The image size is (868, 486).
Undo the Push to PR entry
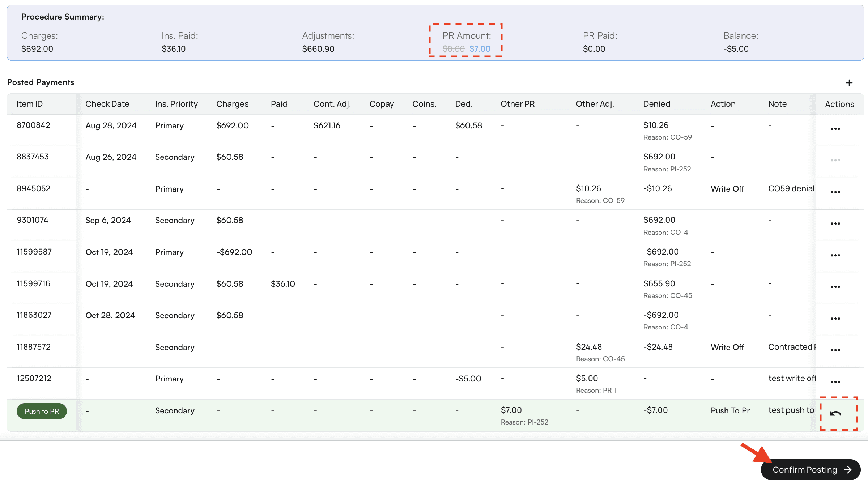tap(835, 413)
